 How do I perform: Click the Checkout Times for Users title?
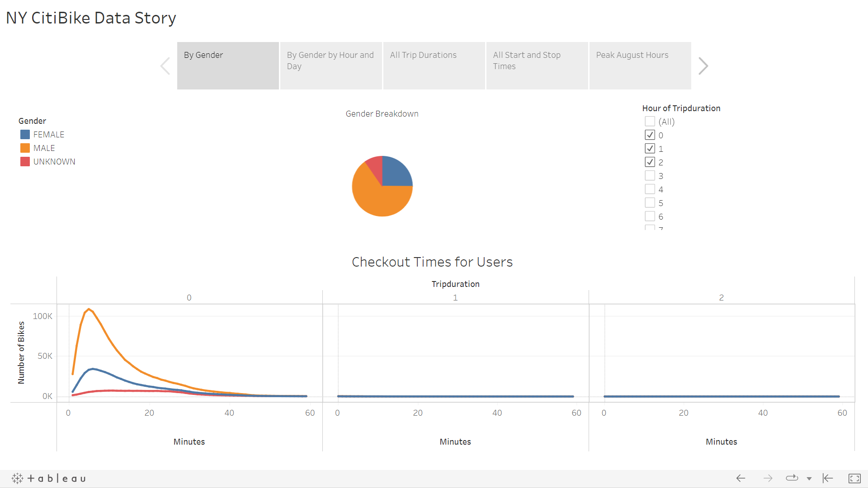click(432, 262)
